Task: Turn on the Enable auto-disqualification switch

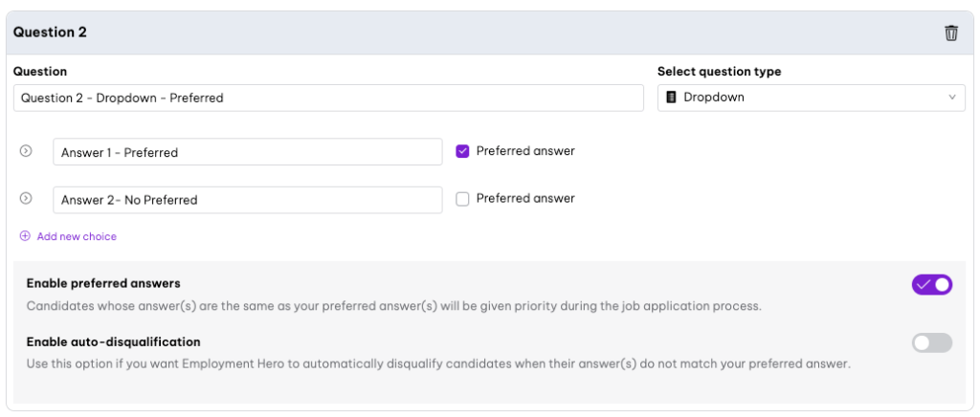Action: (x=931, y=342)
